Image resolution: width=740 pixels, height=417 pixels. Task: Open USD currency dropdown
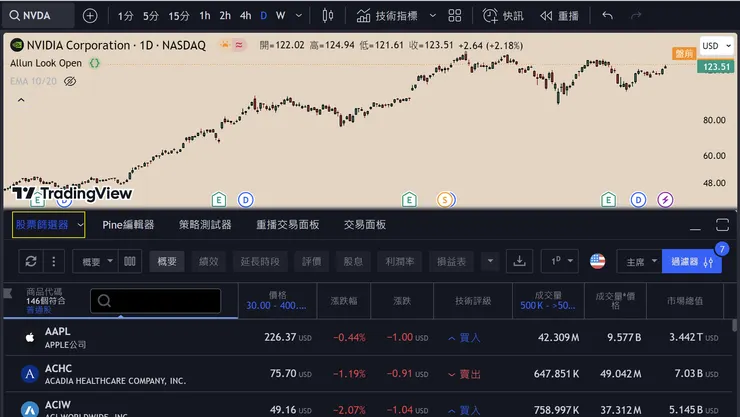[716, 46]
